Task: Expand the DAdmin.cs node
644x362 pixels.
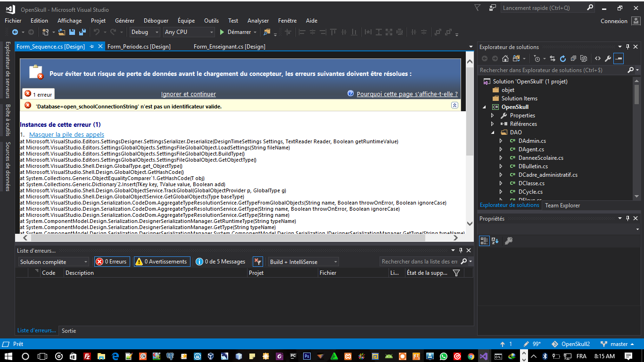Action: point(502,141)
